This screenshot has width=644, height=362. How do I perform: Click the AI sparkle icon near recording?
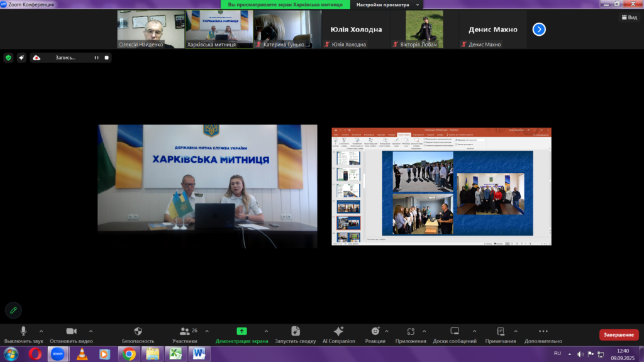21,57
